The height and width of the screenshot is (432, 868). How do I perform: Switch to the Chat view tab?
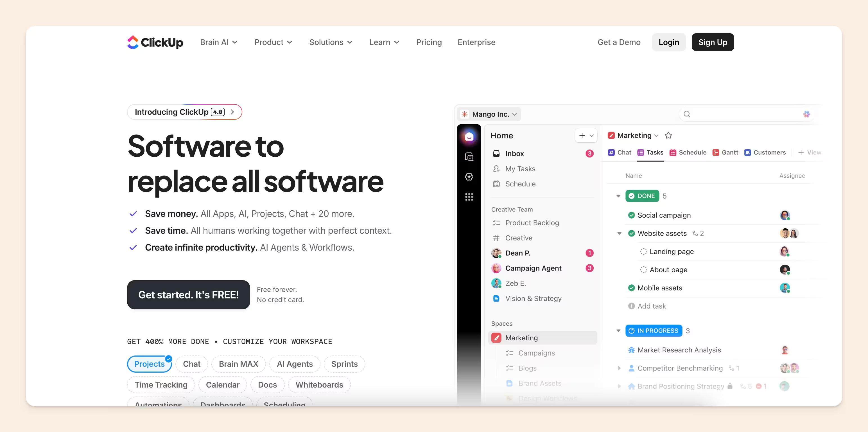tap(619, 153)
